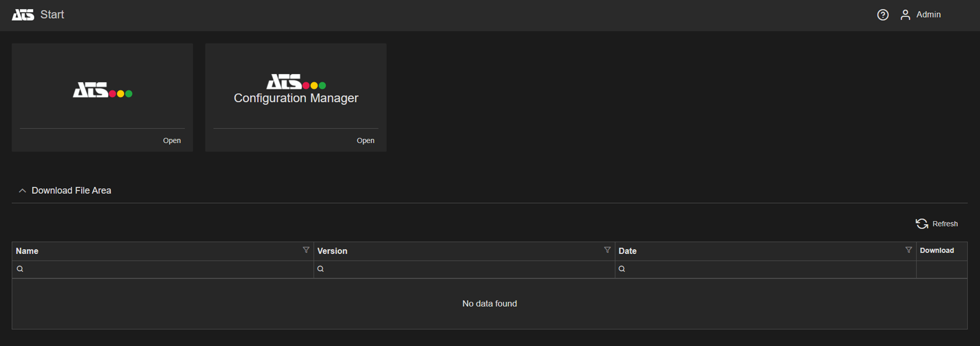Select the first ATS application tile logo
980x346 pixels.
tap(102, 90)
